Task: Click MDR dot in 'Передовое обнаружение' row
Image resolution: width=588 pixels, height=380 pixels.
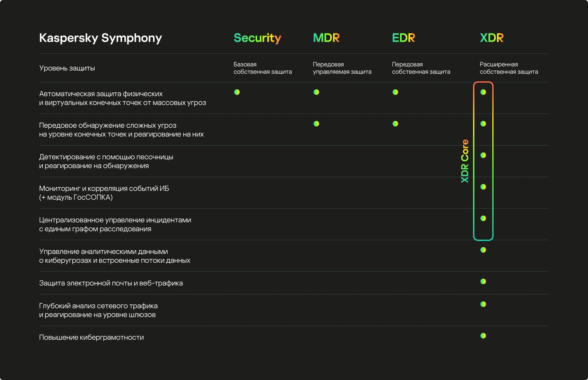Action: click(316, 124)
